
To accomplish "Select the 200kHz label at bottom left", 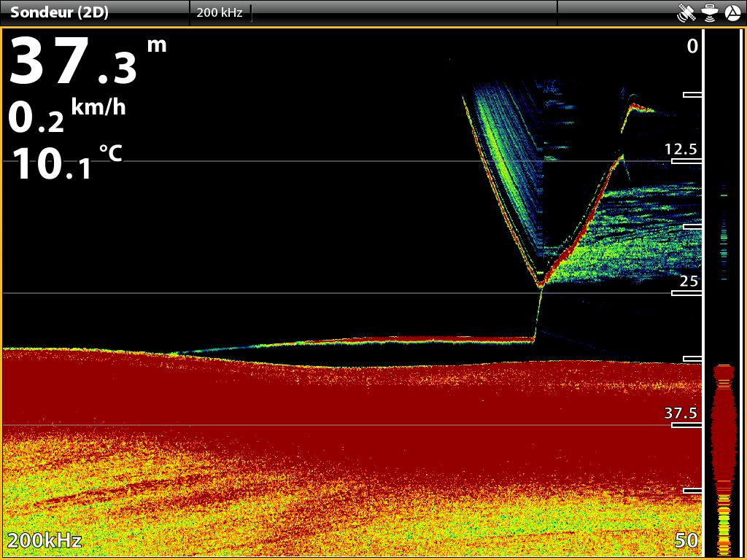I will point(44,540).
